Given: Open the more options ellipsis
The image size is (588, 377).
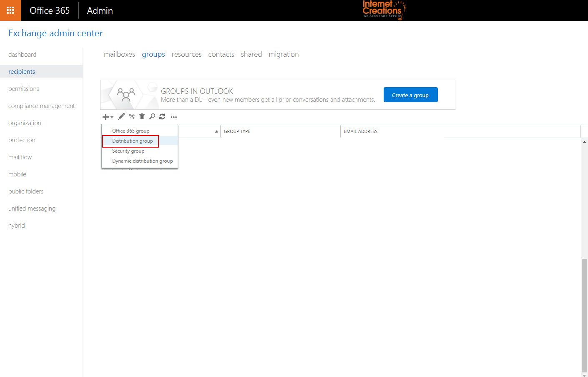Looking at the screenshot, I should (174, 117).
